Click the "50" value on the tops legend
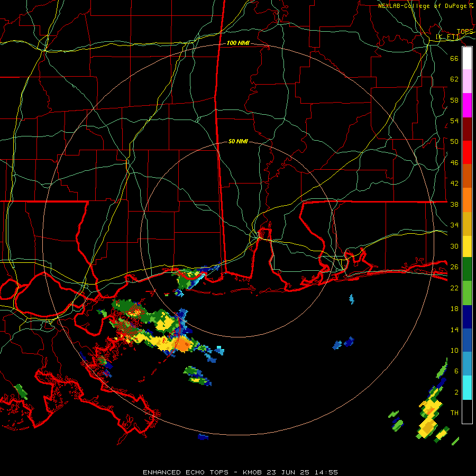The height and width of the screenshot is (476, 476). point(454,142)
